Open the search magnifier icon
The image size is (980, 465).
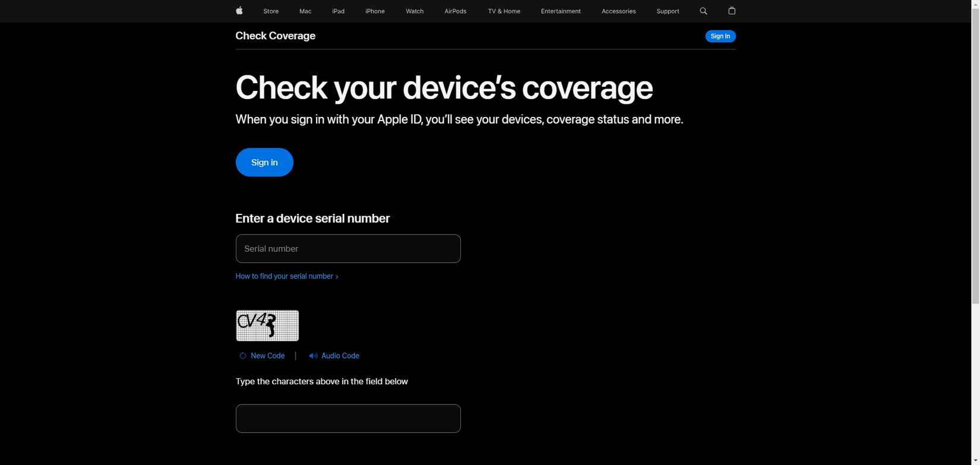(x=703, y=11)
